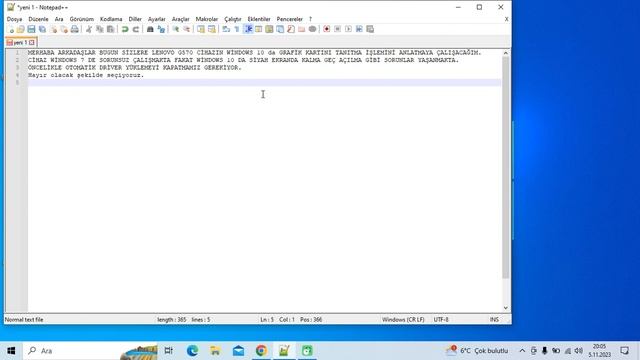Viewport: 640px width, 360px height.
Task: Play back the recorded macro
Action: click(348, 29)
